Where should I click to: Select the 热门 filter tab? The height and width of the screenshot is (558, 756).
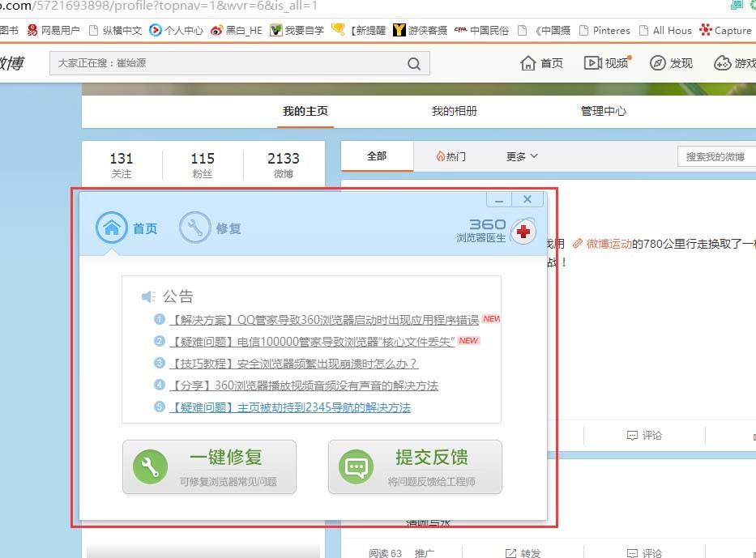pyautogui.click(x=451, y=157)
